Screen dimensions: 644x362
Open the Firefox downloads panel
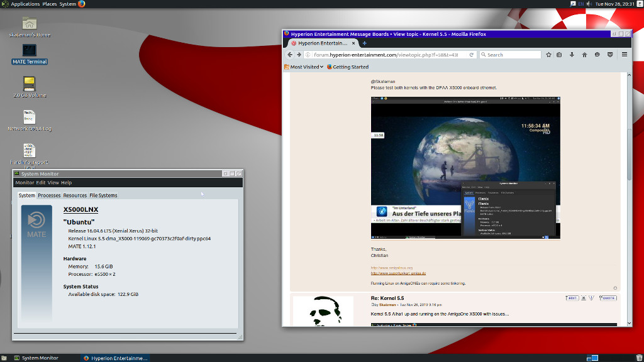(x=572, y=55)
